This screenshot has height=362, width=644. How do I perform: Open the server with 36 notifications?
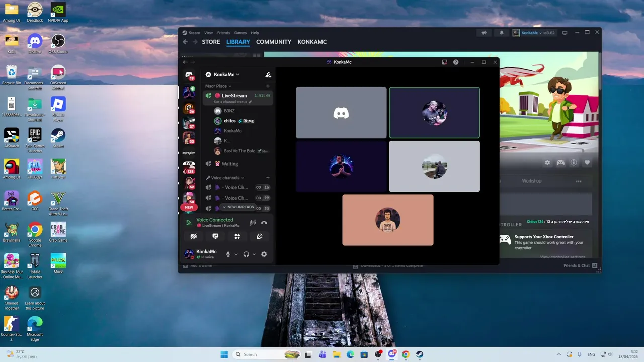189,108
